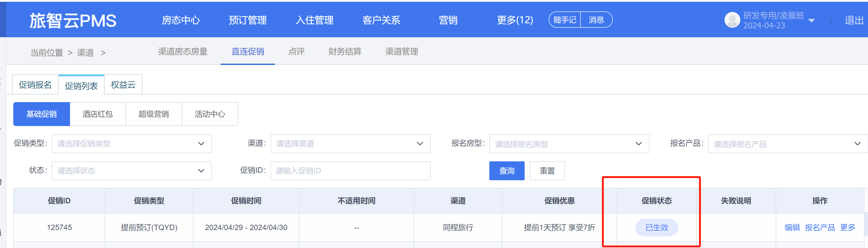
Task: Switch to 点评 tab
Action: (296, 52)
